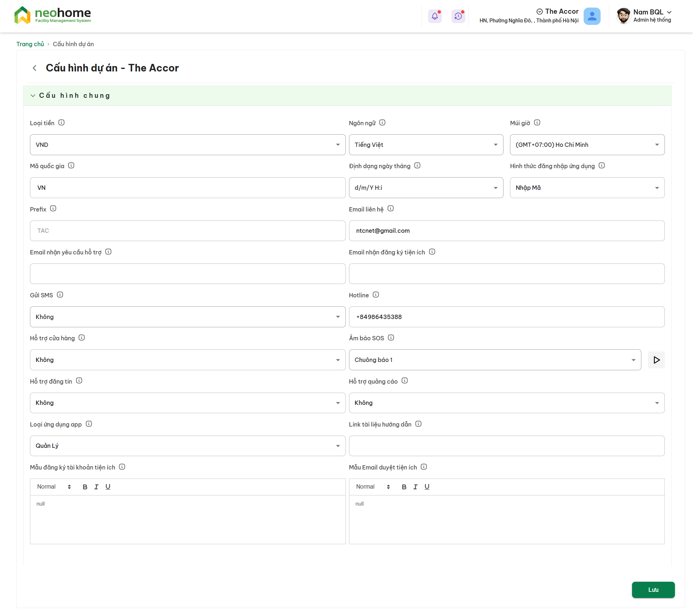Toggle bold in left template editor
The height and width of the screenshot is (616, 693).
pos(85,487)
